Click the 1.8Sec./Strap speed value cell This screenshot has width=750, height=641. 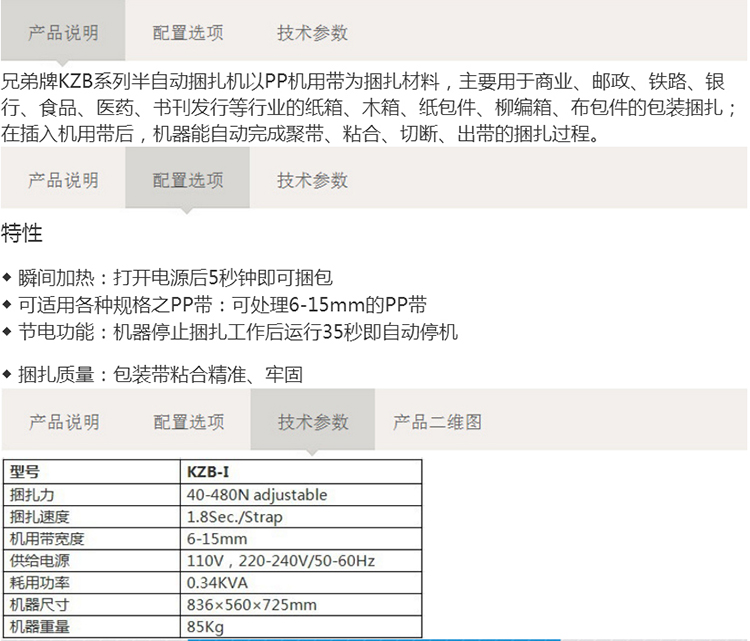pos(232,517)
